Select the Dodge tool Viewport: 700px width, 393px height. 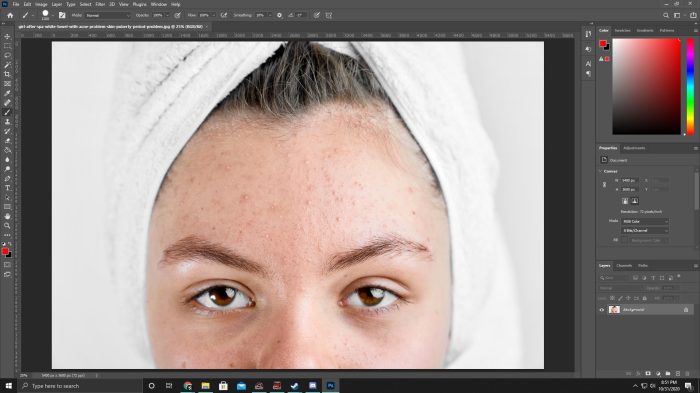coord(7,169)
